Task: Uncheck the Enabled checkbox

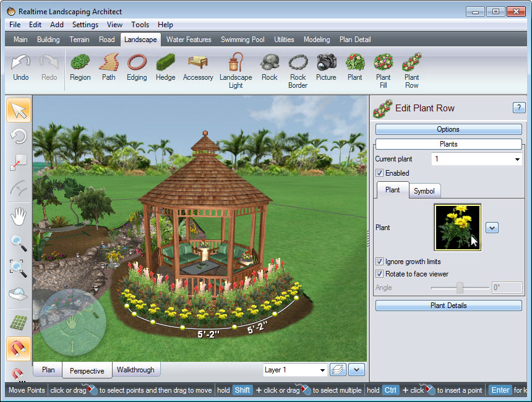Action: pyautogui.click(x=380, y=173)
